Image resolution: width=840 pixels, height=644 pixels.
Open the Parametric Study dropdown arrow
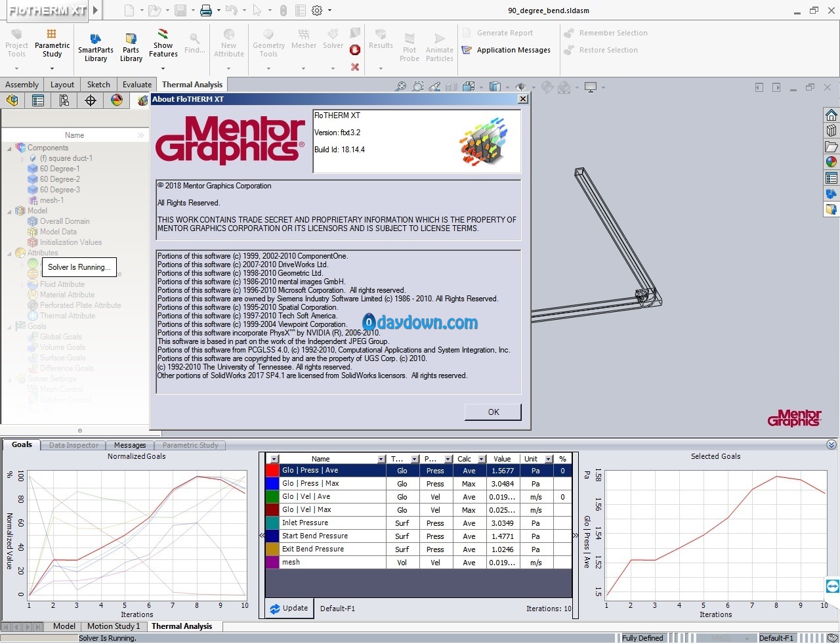52,68
